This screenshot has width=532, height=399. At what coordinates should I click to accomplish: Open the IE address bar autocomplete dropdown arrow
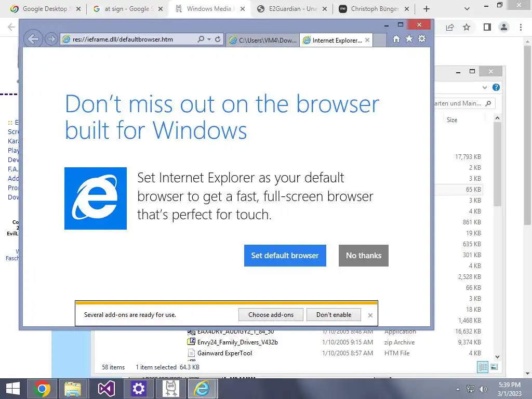209,39
